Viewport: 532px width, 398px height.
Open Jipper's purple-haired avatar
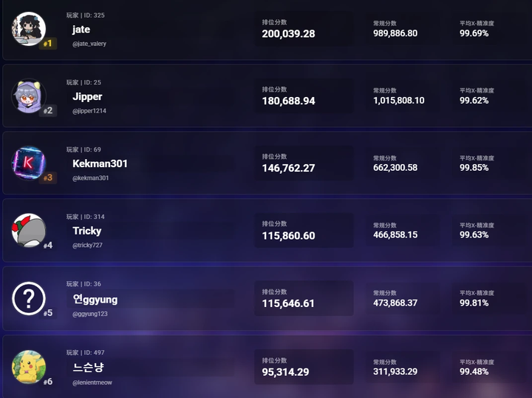click(29, 96)
